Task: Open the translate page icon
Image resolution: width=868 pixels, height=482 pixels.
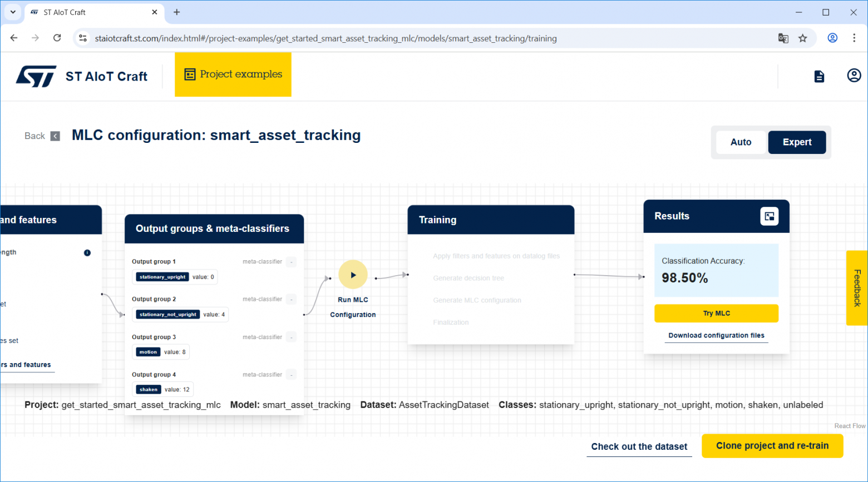Action: tap(783, 38)
